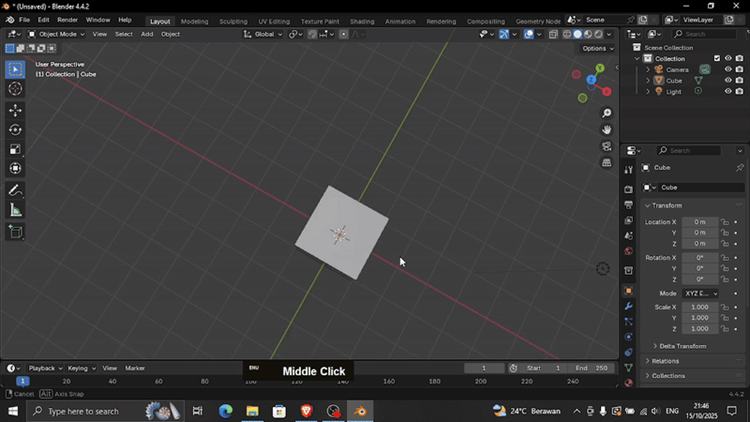Expand the Delta Transform panel
Viewport: 750px width, 422px height.
682,346
